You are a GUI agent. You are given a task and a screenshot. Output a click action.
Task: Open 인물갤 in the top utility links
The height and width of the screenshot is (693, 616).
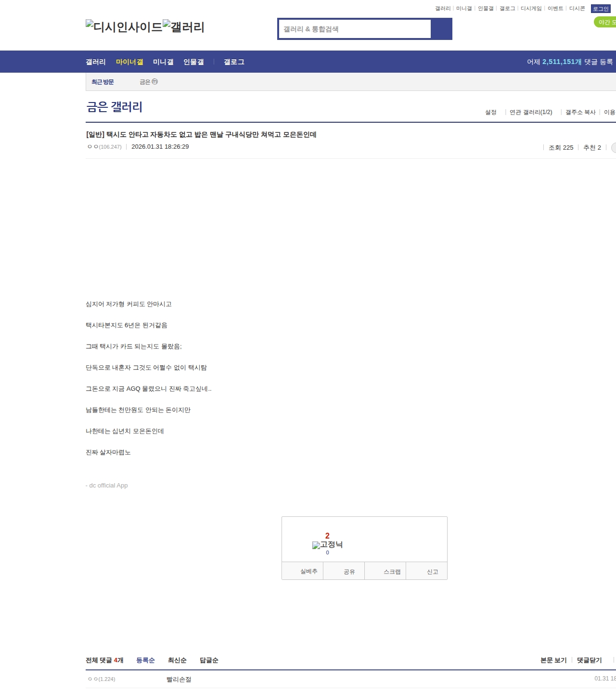(486, 9)
